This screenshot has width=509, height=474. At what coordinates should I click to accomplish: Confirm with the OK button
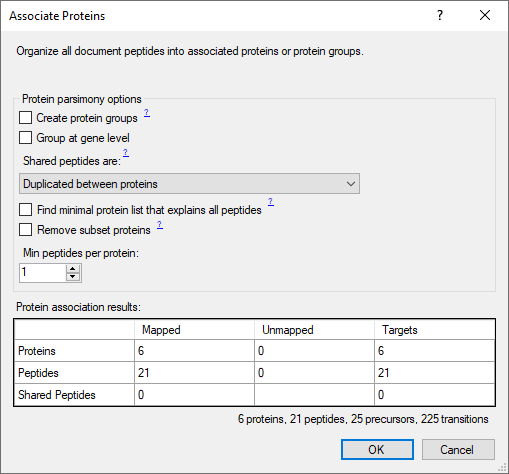pos(377,450)
